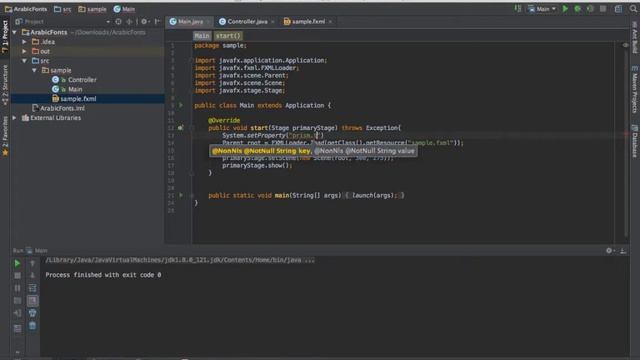Click the down the stack trace arrow
This screenshot has width=640, height=360.
[32, 276]
